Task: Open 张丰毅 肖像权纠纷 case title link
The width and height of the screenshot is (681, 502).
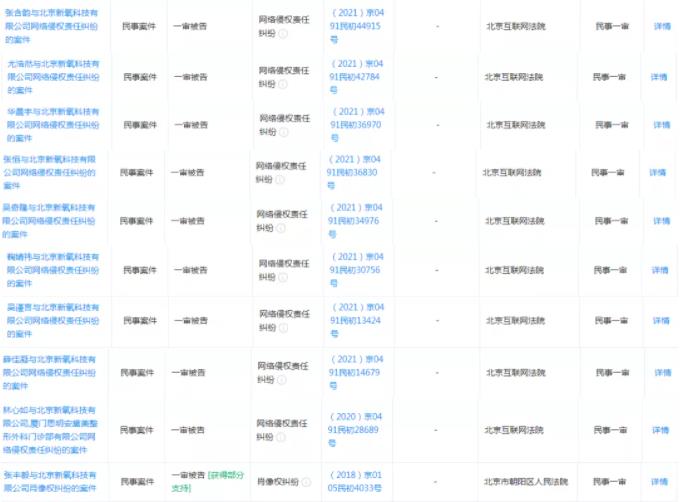Action: point(50,482)
